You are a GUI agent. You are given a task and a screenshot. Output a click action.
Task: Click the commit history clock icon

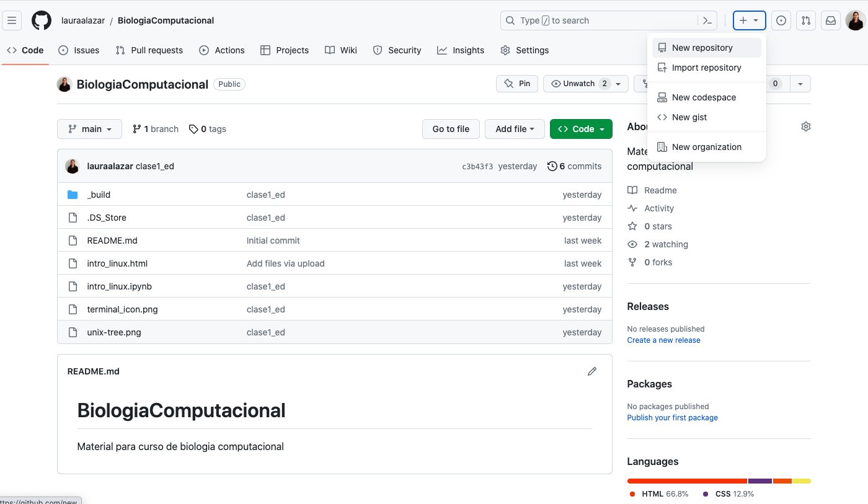[x=552, y=166]
